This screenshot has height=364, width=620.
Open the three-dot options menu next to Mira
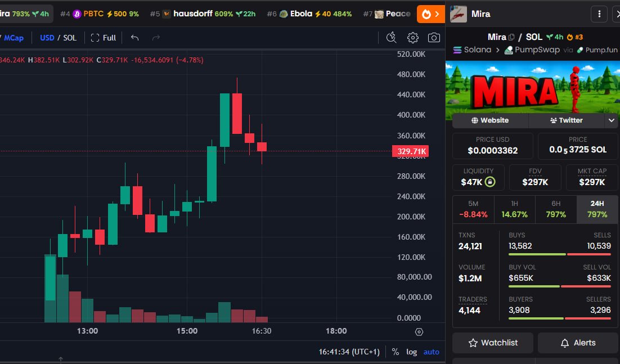[x=599, y=14]
